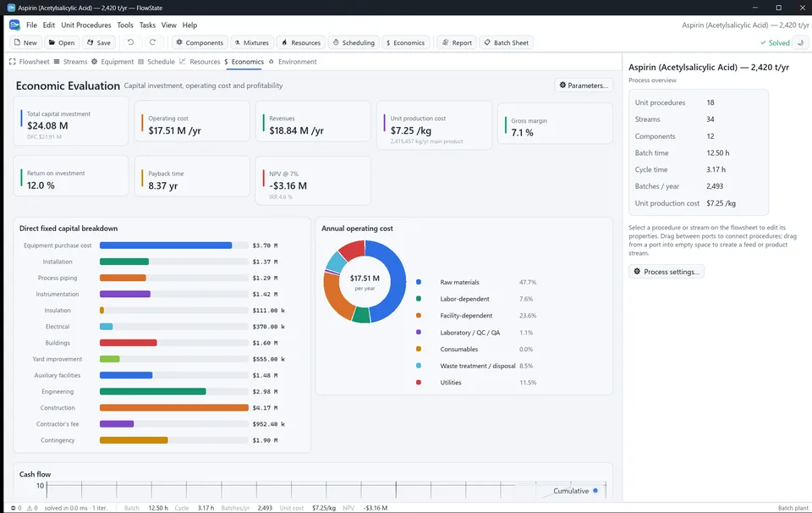Open the Scheduling toolbar button

click(x=354, y=42)
